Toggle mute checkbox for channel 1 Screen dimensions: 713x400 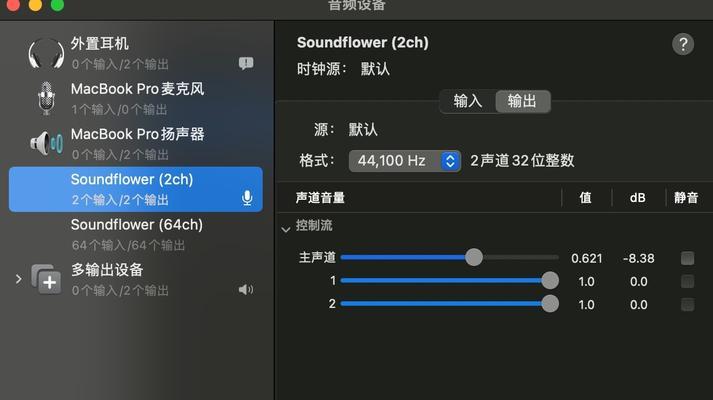688,281
